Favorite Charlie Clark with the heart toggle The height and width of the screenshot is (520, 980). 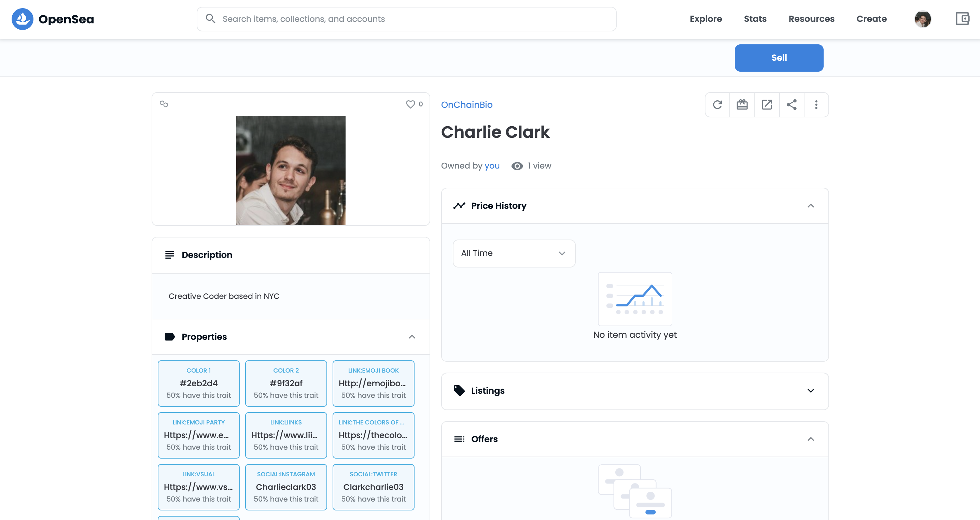click(410, 104)
